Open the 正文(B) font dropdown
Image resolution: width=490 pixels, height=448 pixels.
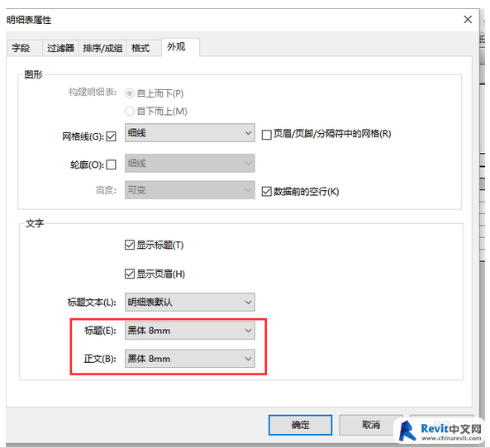click(x=190, y=358)
